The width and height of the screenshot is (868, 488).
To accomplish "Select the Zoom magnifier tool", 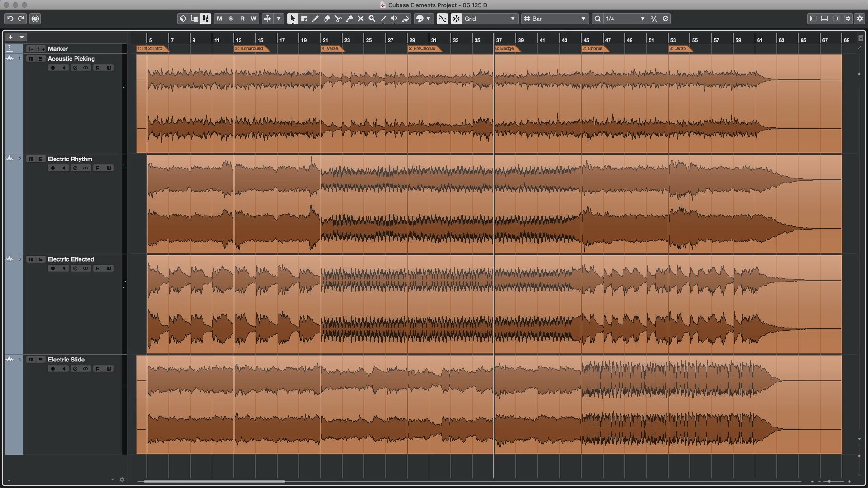I will pos(372,19).
